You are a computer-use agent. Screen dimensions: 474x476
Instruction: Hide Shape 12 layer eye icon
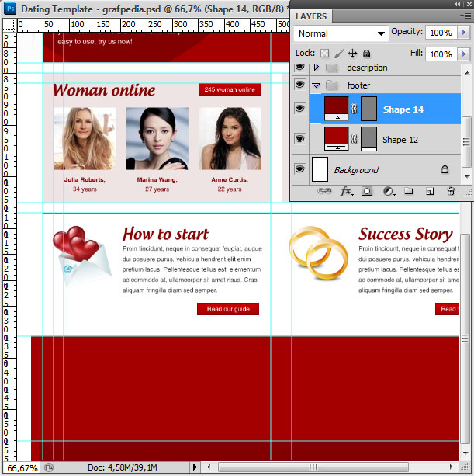(299, 139)
